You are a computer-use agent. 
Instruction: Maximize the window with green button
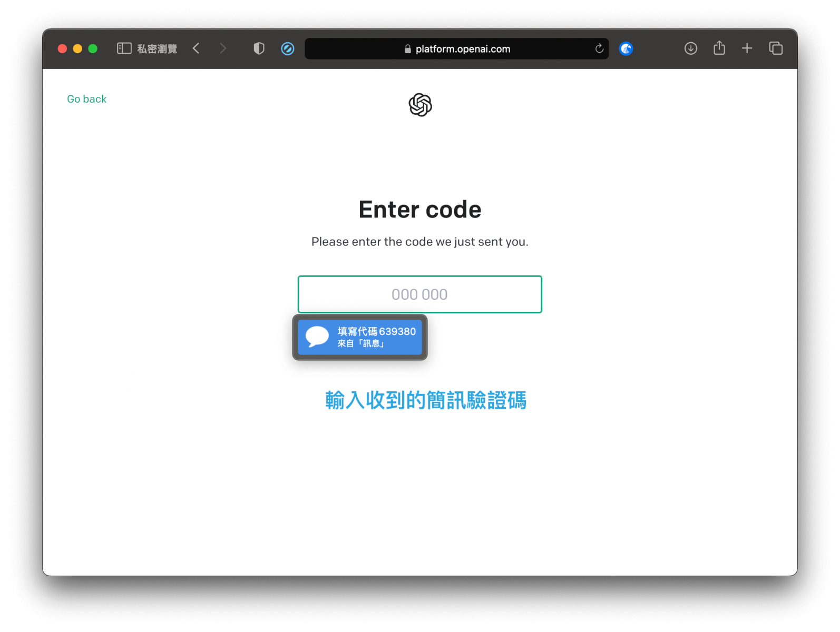pyautogui.click(x=93, y=48)
